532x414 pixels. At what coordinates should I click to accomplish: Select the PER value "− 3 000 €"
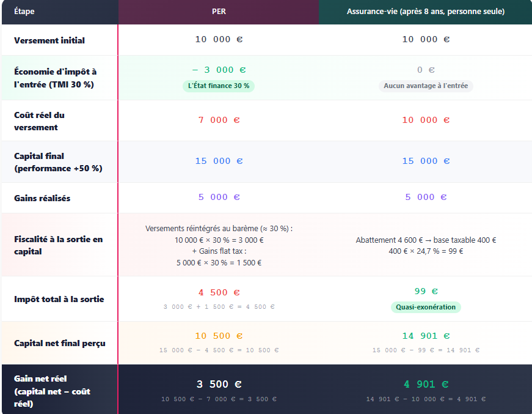[x=219, y=70]
